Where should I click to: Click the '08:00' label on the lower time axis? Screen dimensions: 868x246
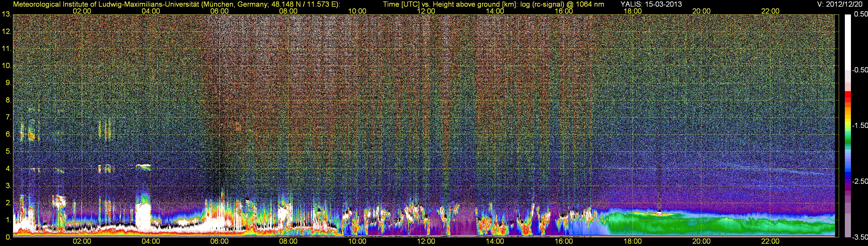(288, 241)
